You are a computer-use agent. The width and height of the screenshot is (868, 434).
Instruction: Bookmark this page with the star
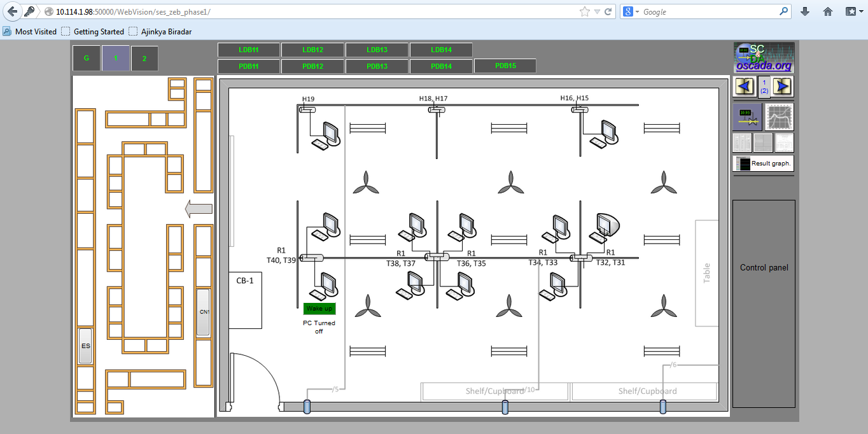coord(584,11)
